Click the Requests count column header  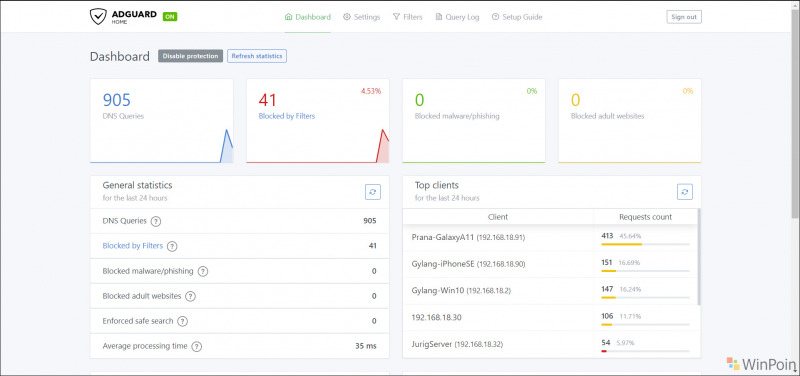click(645, 217)
